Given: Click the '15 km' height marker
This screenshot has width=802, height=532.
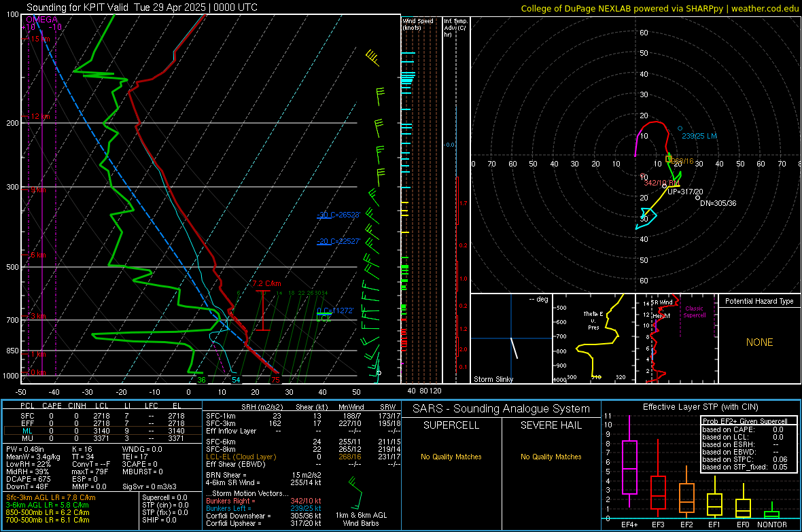Looking at the screenshot, I should click(x=39, y=39).
